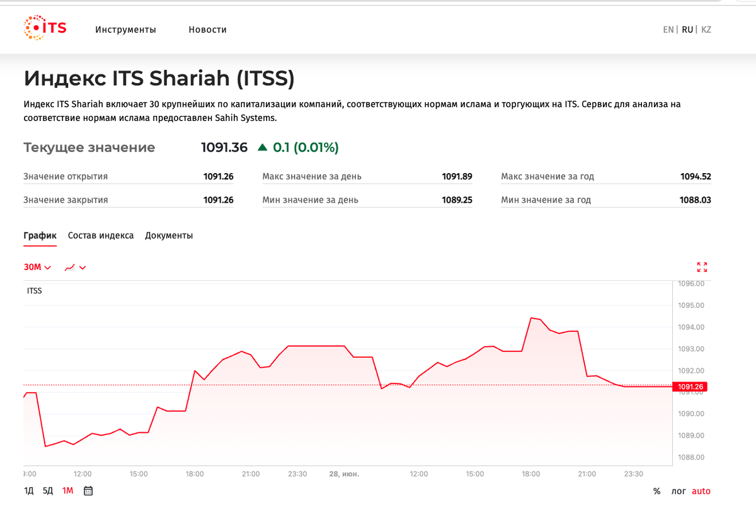Toggle auto scale mode
The height and width of the screenshot is (532, 756).
[701, 491]
